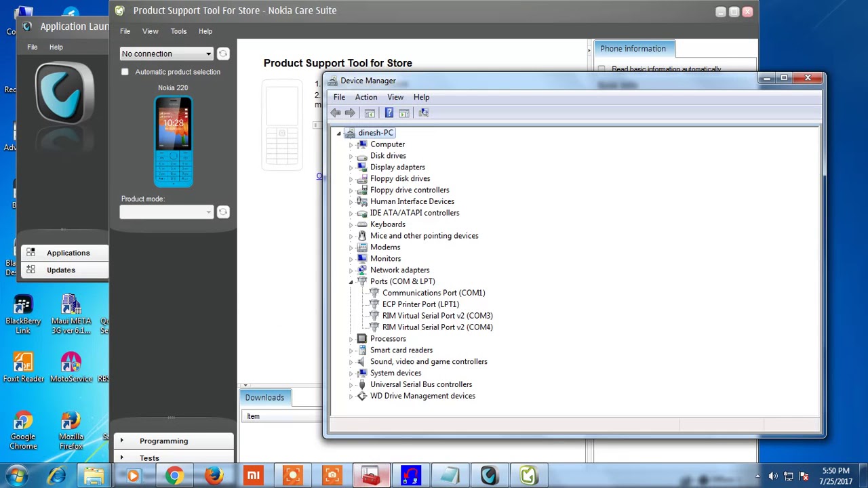Click the Help question mark toolbar icon
Screen dimensions: 868x488
click(x=389, y=113)
